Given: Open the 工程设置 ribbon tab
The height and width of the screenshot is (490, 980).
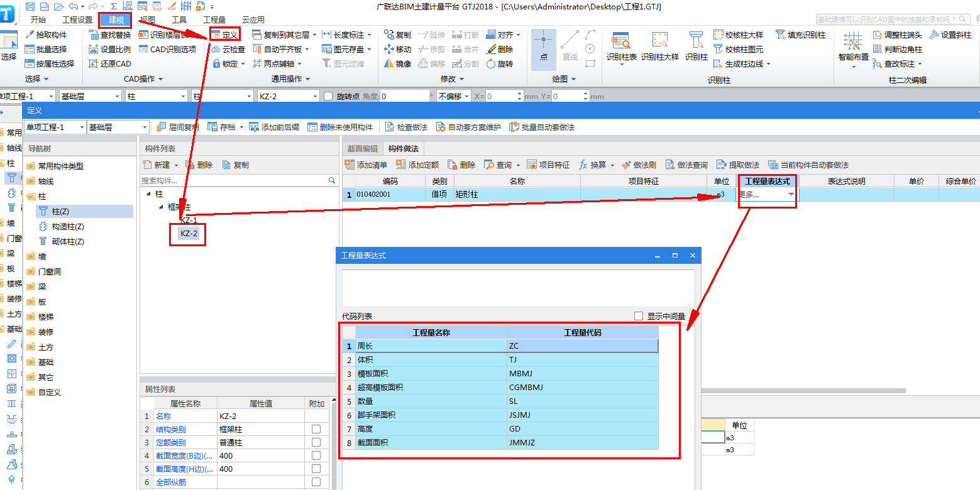Looking at the screenshot, I should [x=77, y=20].
